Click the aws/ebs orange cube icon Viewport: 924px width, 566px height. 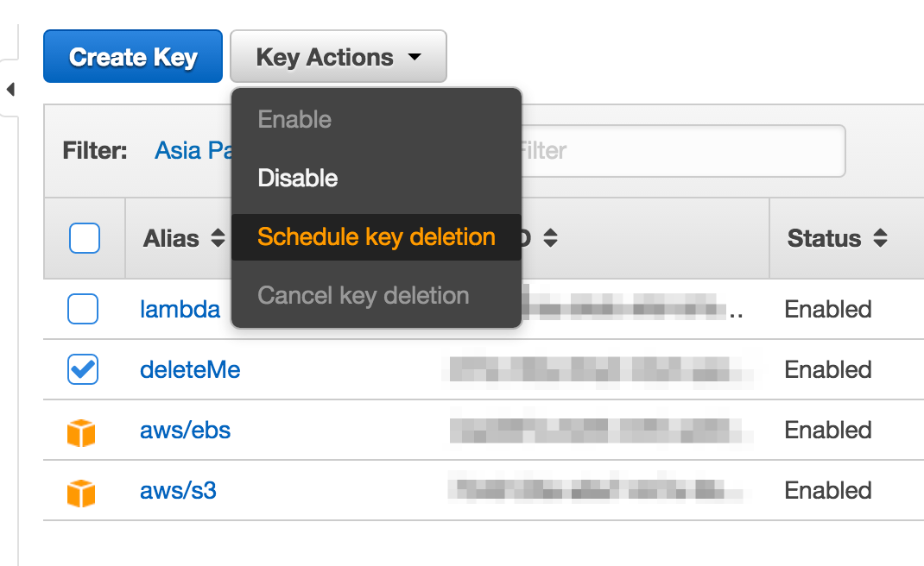click(81, 433)
